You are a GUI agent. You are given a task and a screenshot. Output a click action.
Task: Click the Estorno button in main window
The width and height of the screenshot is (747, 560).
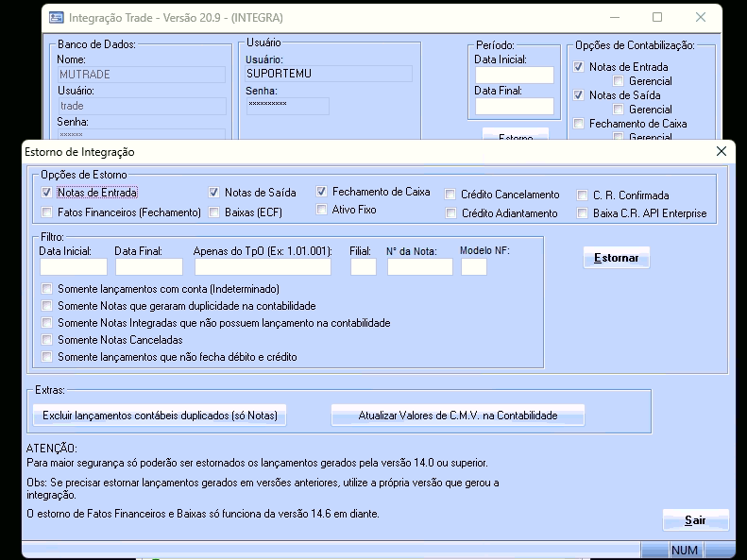(516, 134)
